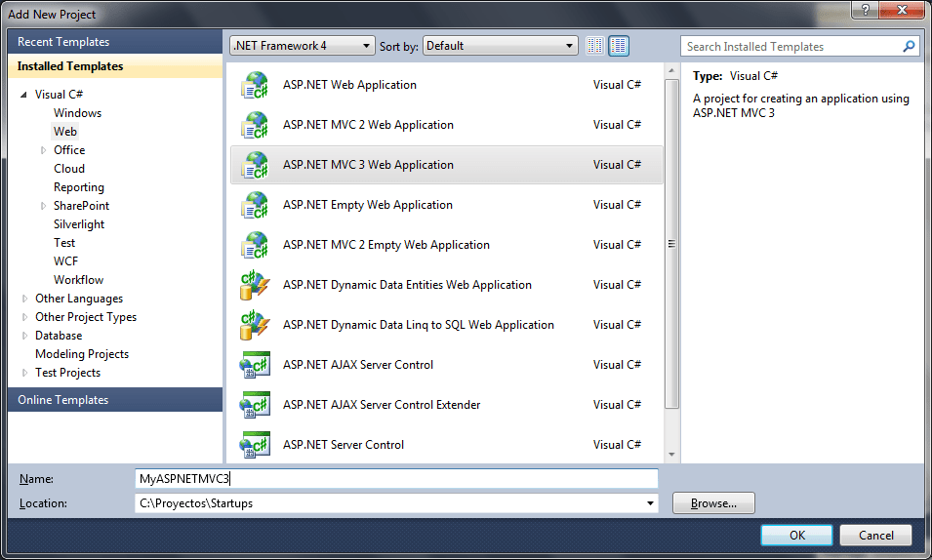Image resolution: width=932 pixels, height=560 pixels.
Task: Select the Test category under Visual C#
Action: [x=64, y=243]
